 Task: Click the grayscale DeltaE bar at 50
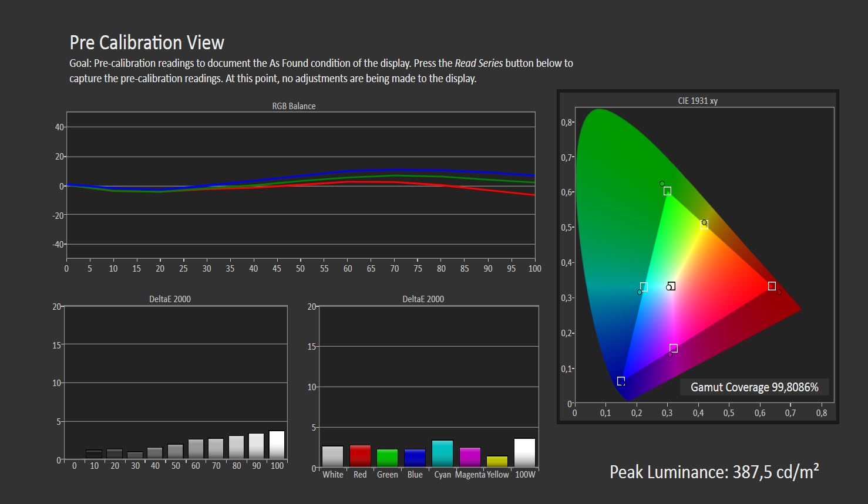(x=176, y=451)
